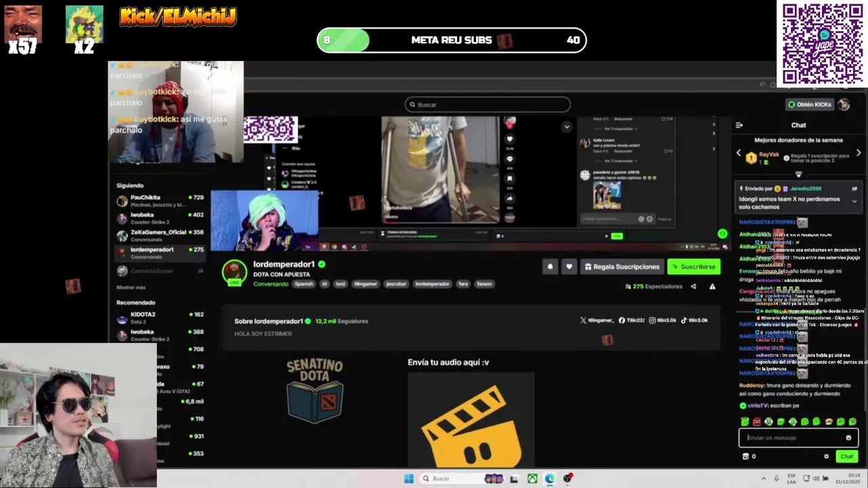The height and width of the screenshot is (488, 868).
Task: Collapse the weekly top donors panel handle
Action: tap(798, 174)
